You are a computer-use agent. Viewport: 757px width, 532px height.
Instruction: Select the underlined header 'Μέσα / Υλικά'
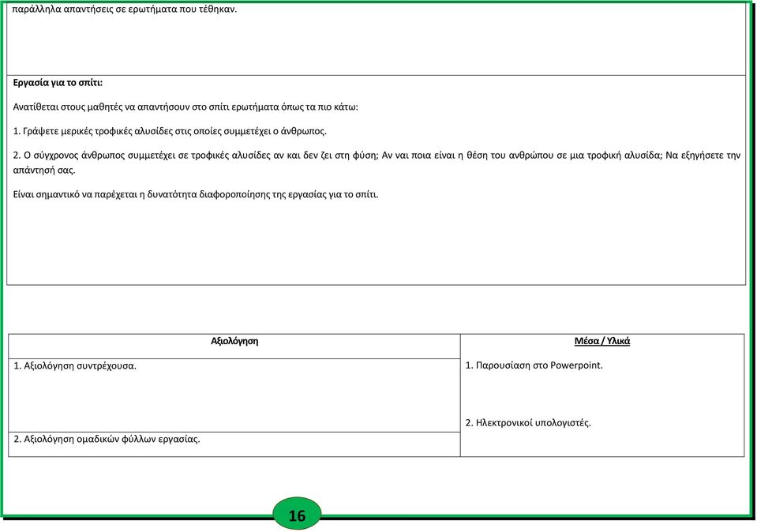click(602, 341)
